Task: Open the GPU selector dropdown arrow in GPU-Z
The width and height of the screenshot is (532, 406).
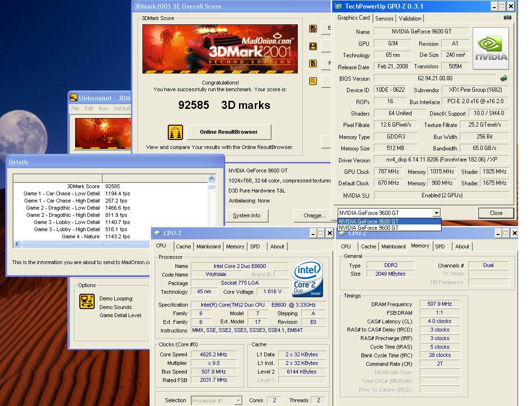Action: tap(436, 213)
